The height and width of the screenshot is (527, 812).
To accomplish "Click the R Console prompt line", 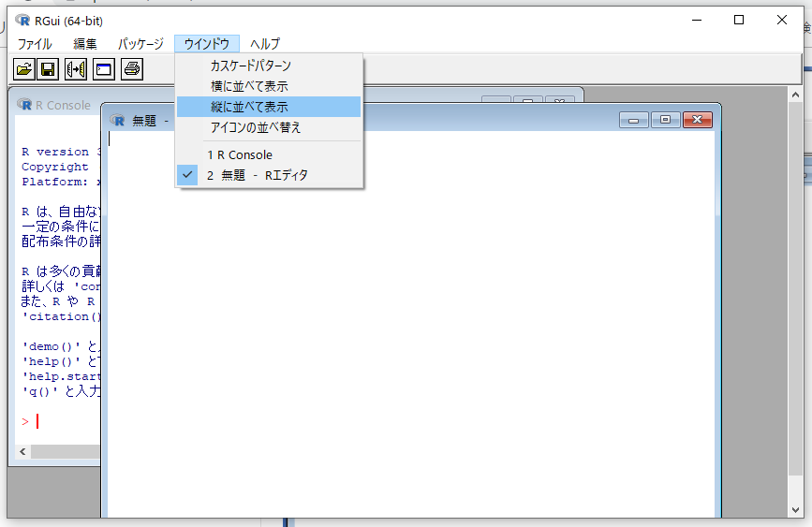I will pos(31,422).
